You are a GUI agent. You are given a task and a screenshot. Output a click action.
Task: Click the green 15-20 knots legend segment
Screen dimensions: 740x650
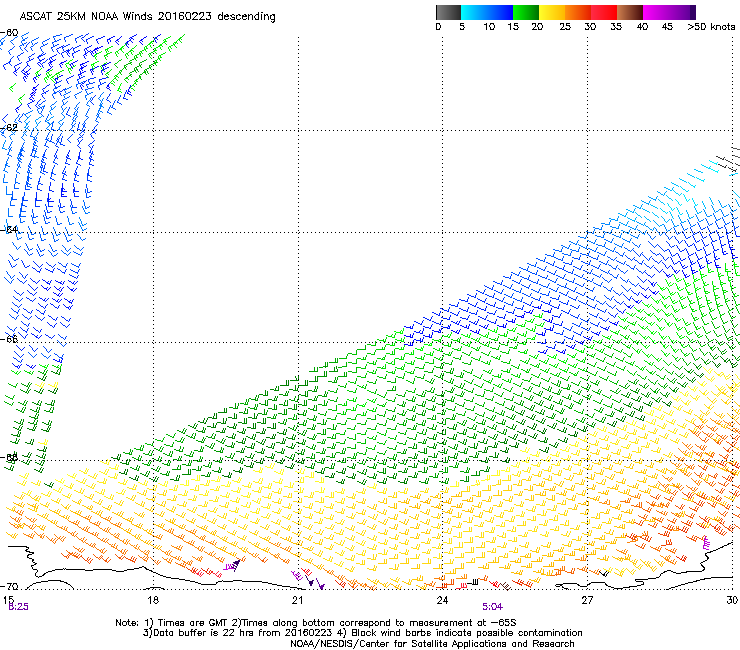point(526,12)
